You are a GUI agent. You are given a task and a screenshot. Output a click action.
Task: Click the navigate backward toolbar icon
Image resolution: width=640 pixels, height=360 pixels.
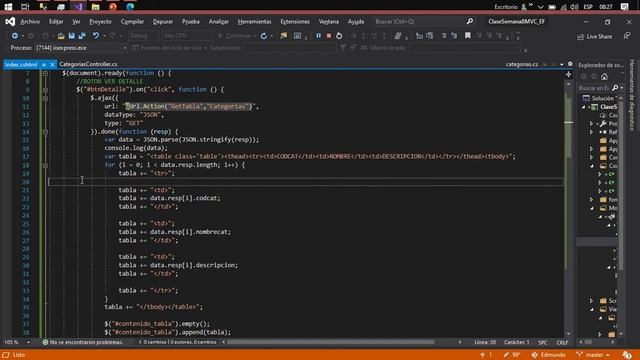click(15, 36)
